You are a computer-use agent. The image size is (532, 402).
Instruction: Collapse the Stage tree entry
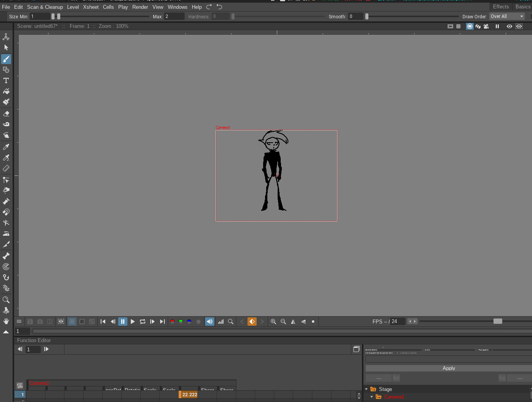coord(366,389)
